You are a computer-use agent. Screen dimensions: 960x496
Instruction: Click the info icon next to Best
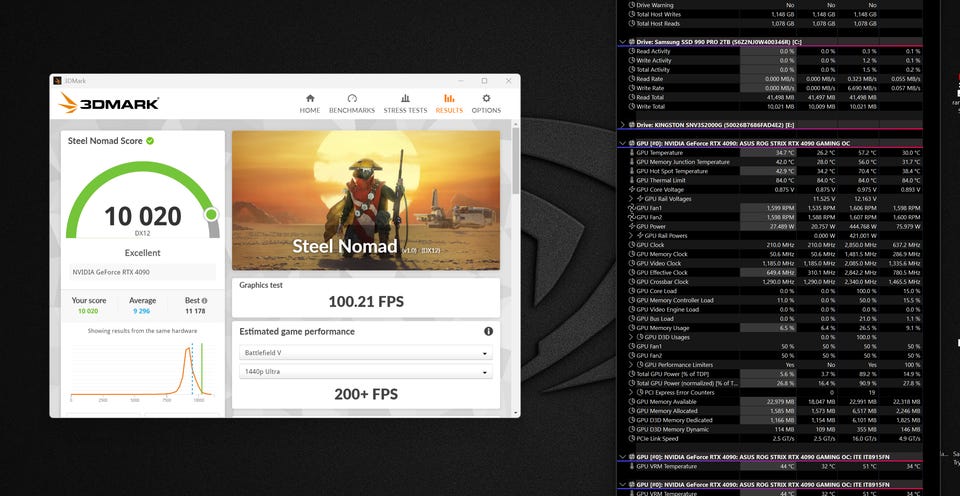(204, 301)
